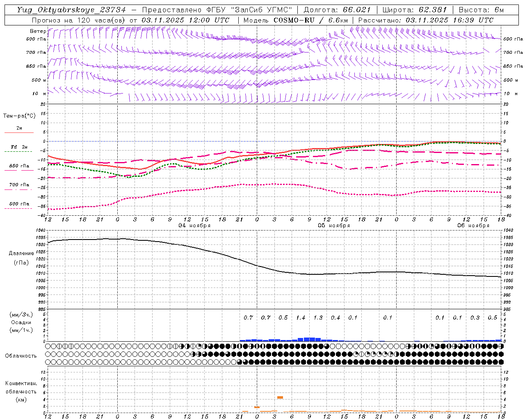Click the (гПа) pressure unit label
The image size is (525, 420).
coord(21,263)
